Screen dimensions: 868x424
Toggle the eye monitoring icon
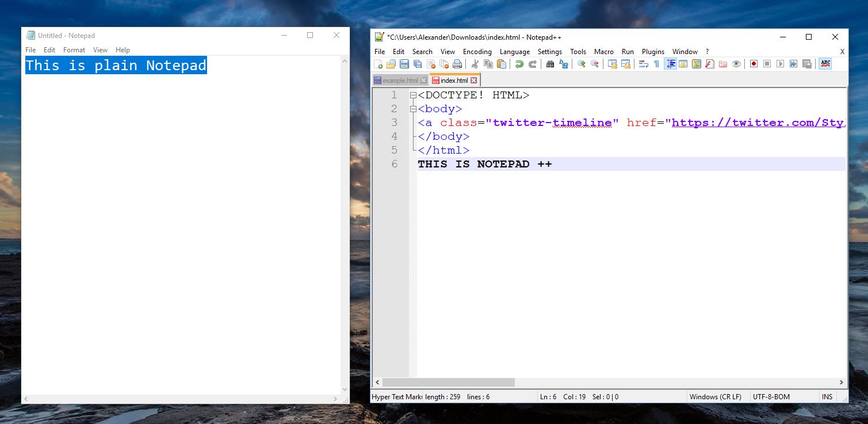click(736, 64)
